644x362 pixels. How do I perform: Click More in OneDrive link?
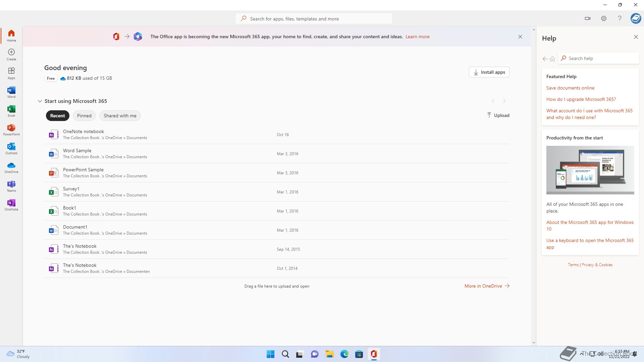pyautogui.click(x=487, y=286)
